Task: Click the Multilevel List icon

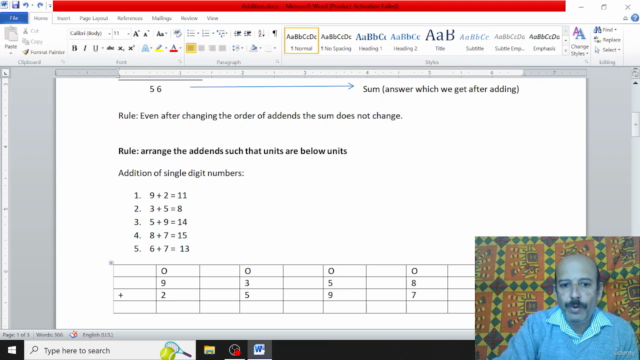Action: [x=221, y=33]
